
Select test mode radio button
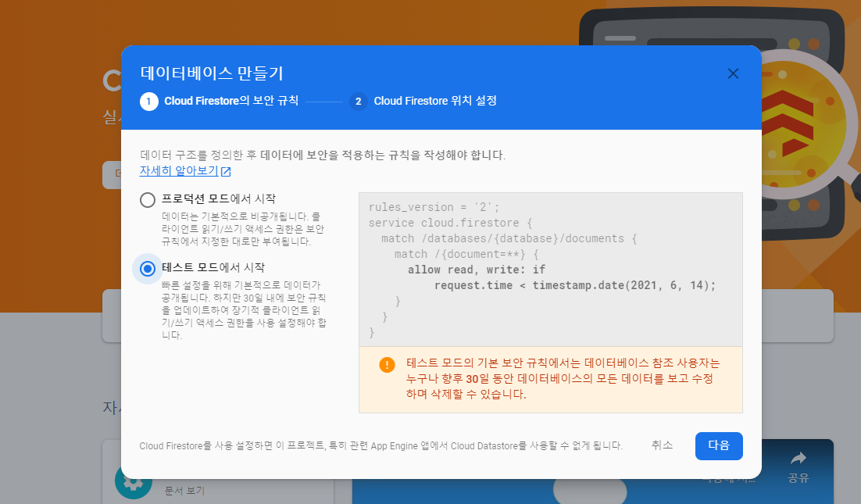tap(147, 269)
